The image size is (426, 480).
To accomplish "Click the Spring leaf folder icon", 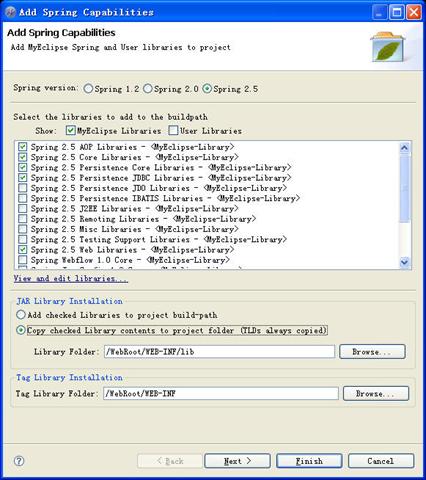I will (388, 47).
